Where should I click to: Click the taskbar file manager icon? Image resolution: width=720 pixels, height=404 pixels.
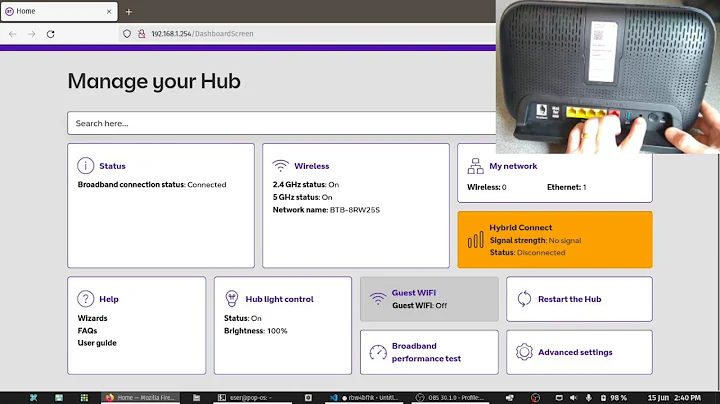pos(197,398)
